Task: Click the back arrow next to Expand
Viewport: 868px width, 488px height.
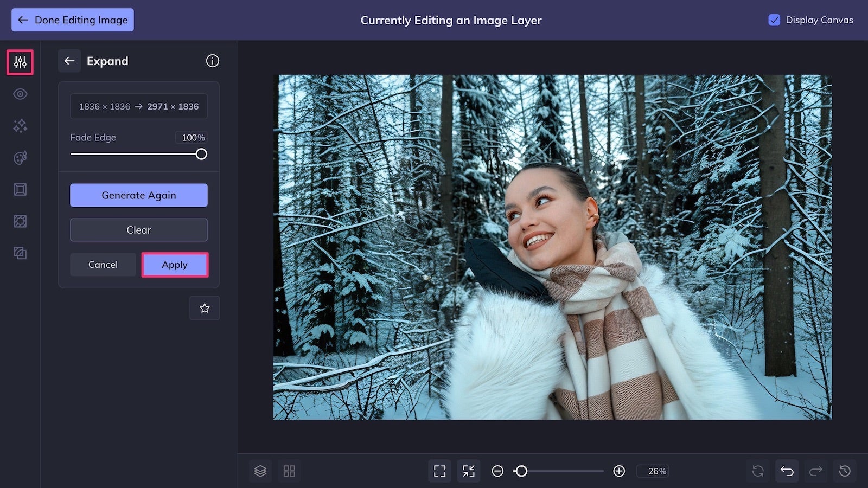Action: pyautogui.click(x=69, y=61)
